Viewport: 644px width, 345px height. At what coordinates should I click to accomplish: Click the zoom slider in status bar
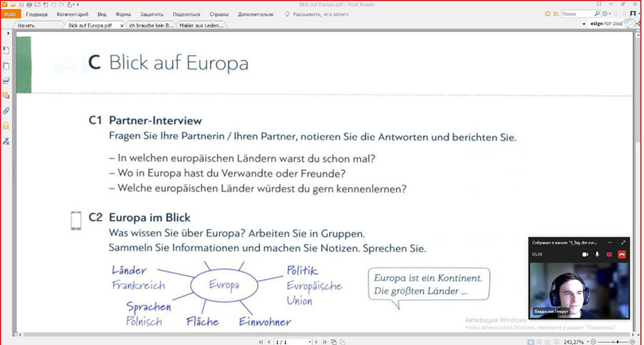click(x=614, y=341)
